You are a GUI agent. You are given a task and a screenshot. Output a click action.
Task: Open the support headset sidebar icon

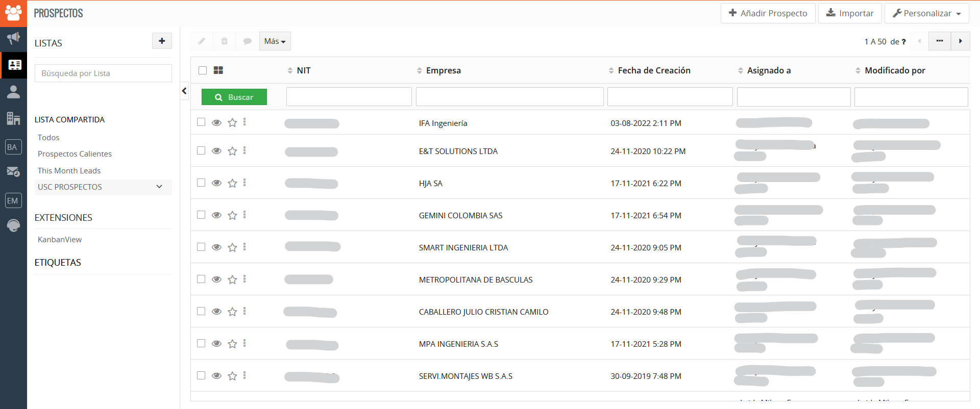pyautogui.click(x=13, y=225)
